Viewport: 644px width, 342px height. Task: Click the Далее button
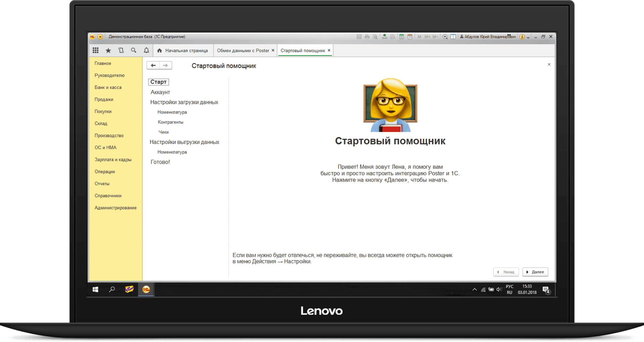click(535, 272)
